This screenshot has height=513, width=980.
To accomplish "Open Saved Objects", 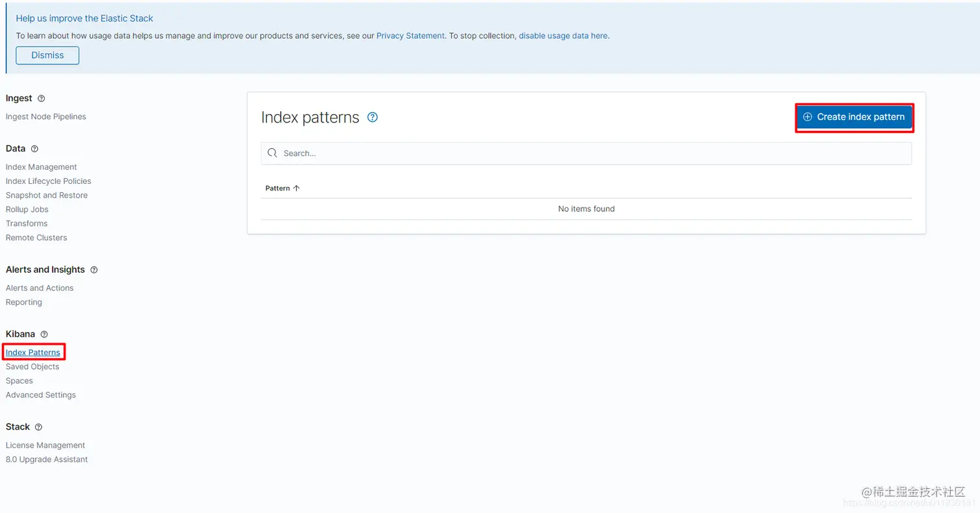I will pos(32,367).
